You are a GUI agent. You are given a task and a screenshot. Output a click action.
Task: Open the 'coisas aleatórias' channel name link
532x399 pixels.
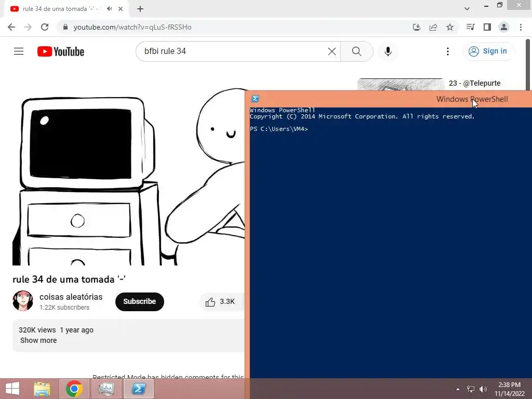coord(71,297)
